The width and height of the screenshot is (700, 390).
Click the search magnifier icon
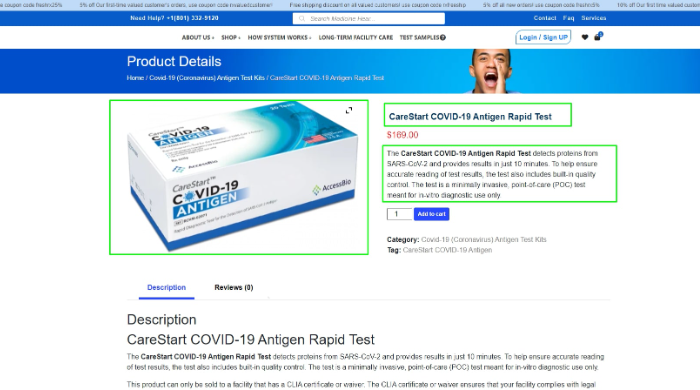pyautogui.click(x=302, y=18)
